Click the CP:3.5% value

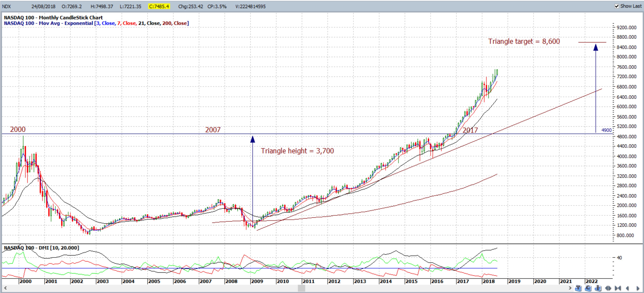click(x=217, y=7)
